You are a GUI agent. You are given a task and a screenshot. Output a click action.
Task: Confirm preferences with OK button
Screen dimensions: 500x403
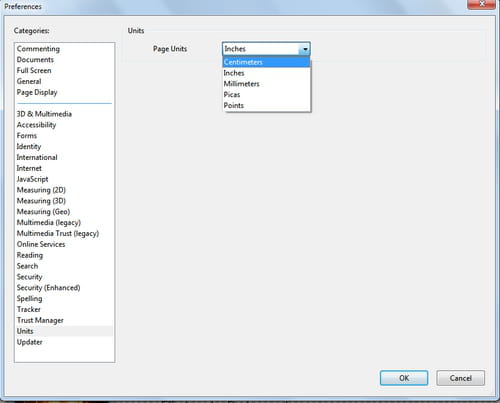click(404, 378)
